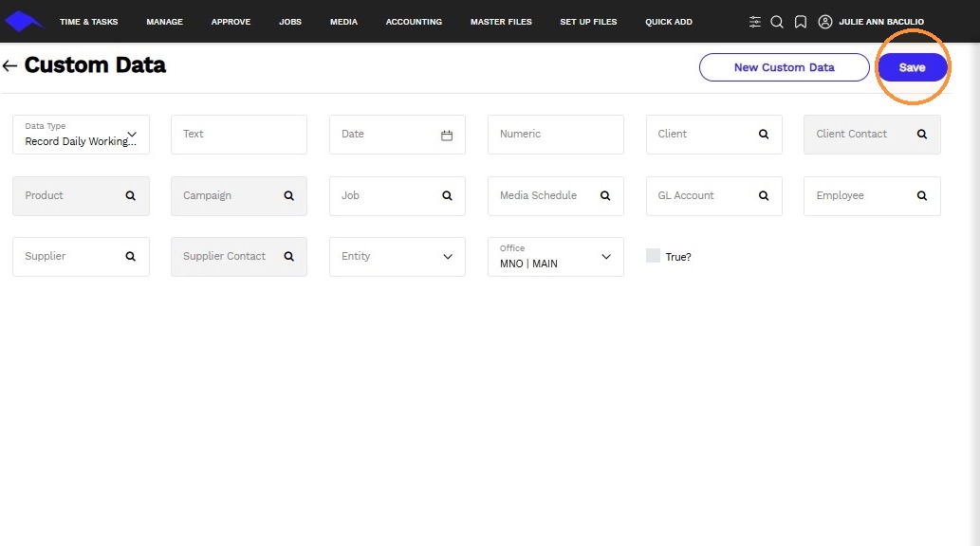Go back using the left arrow
The image size is (980, 546).
(x=9, y=65)
